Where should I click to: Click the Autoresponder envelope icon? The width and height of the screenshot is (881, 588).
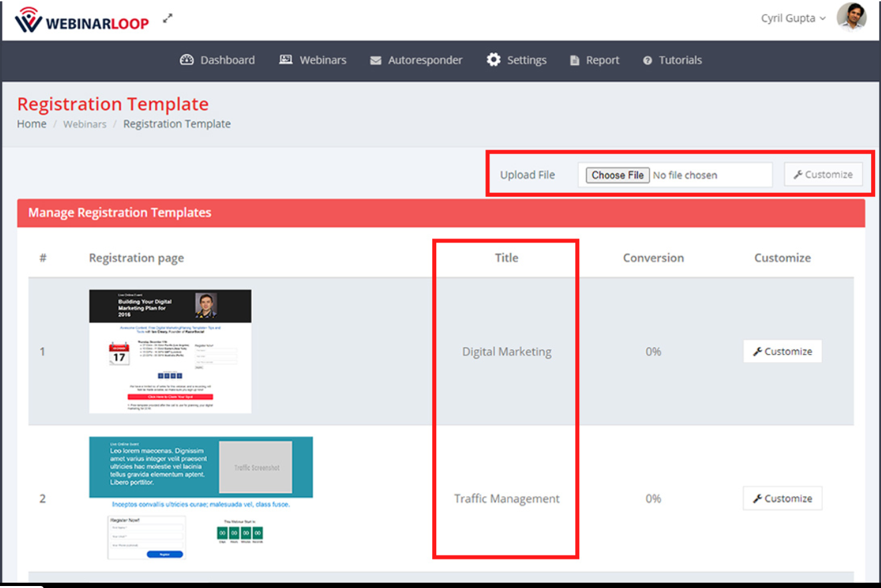pyautogui.click(x=375, y=60)
